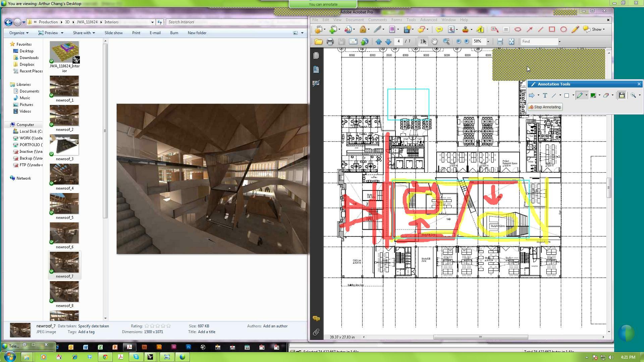The width and height of the screenshot is (644, 362).
Task: Open Chrome from taskbar
Action: [x=105, y=357]
